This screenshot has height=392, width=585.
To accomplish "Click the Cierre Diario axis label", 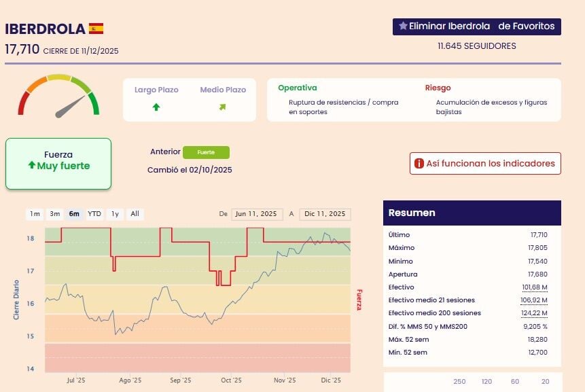I will (x=16, y=300).
